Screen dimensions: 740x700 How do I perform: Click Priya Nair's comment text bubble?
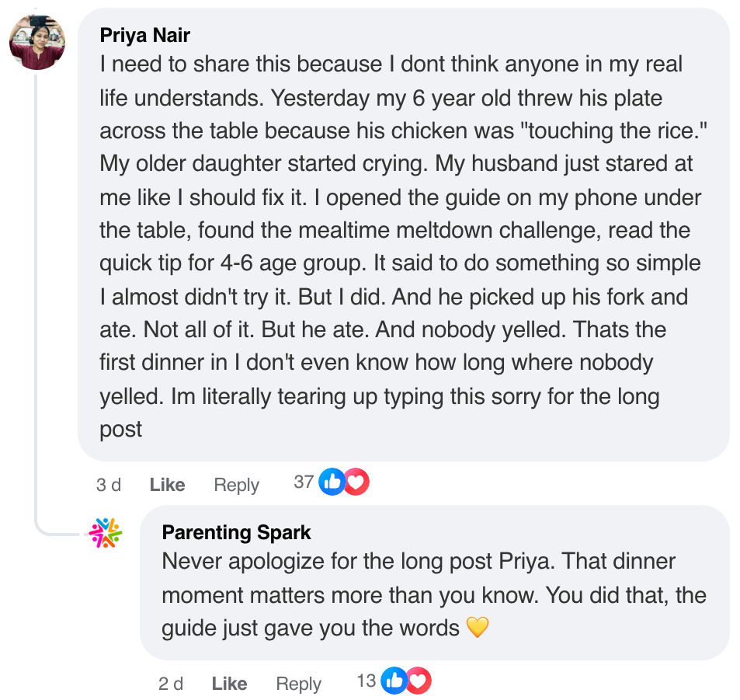click(404, 233)
